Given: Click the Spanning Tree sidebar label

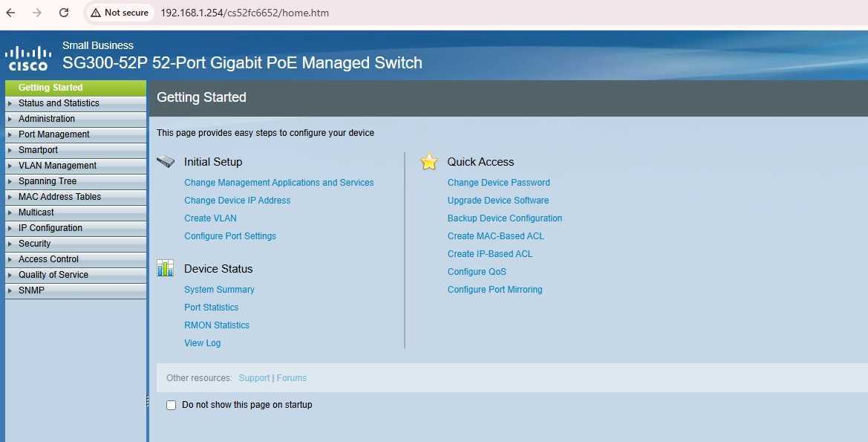Looking at the screenshot, I should [x=48, y=181].
